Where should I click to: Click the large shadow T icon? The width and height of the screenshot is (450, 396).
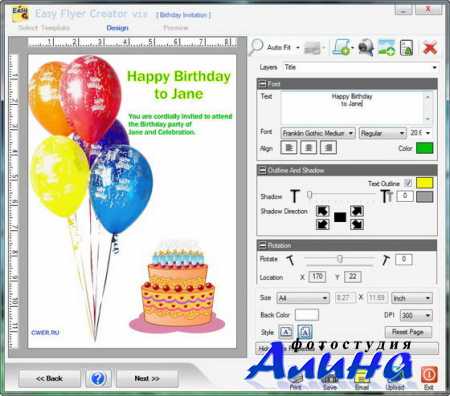(387, 196)
